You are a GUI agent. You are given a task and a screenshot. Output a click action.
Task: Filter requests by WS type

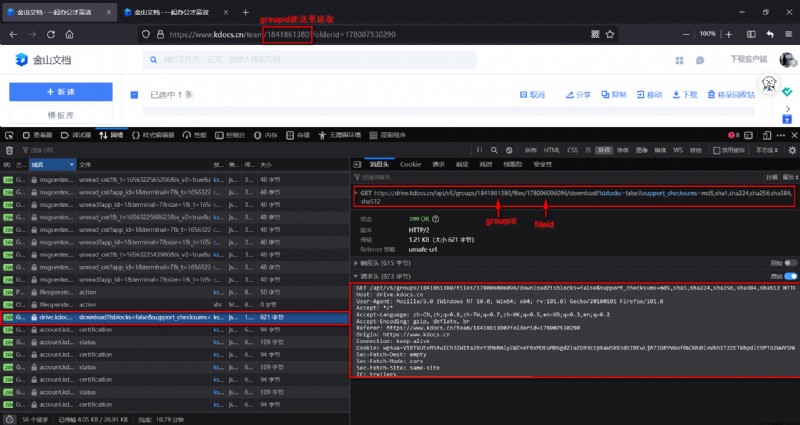(678, 150)
